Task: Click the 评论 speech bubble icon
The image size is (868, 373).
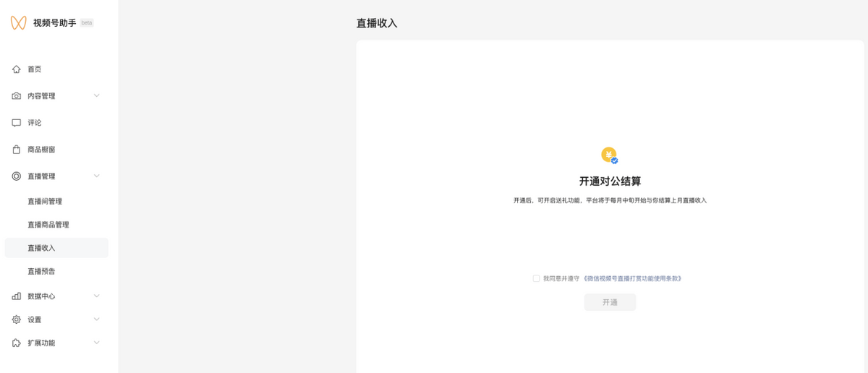Action: 17,123
